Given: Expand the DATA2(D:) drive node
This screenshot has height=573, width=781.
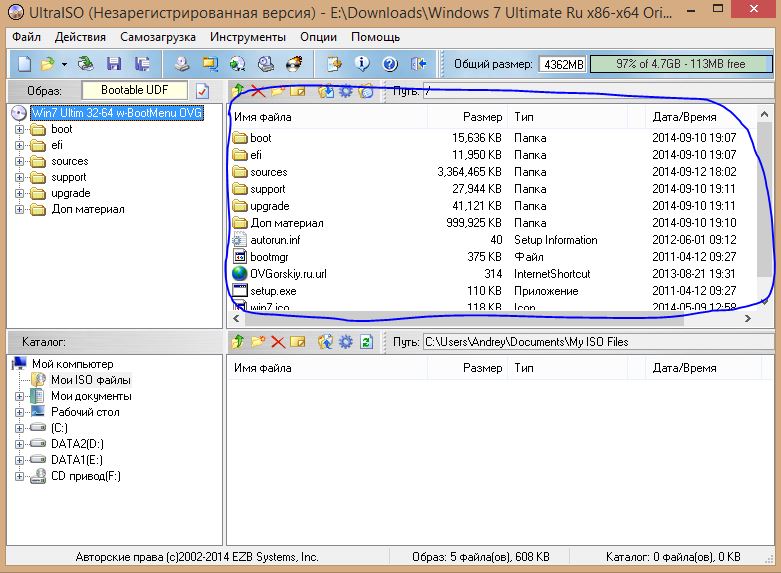Looking at the screenshot, I should click(19, 444).
